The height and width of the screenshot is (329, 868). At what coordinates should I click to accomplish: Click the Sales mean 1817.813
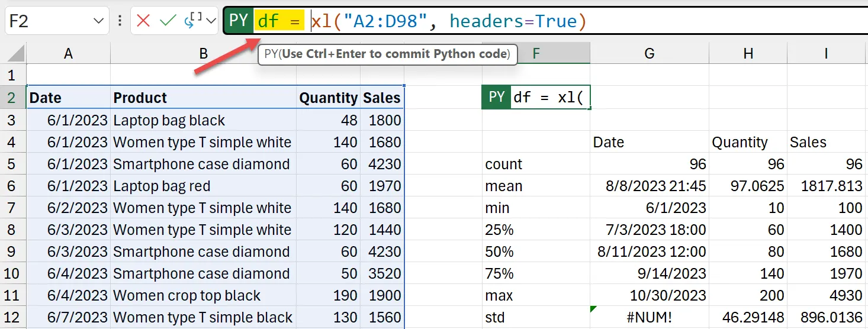point(826,186)
